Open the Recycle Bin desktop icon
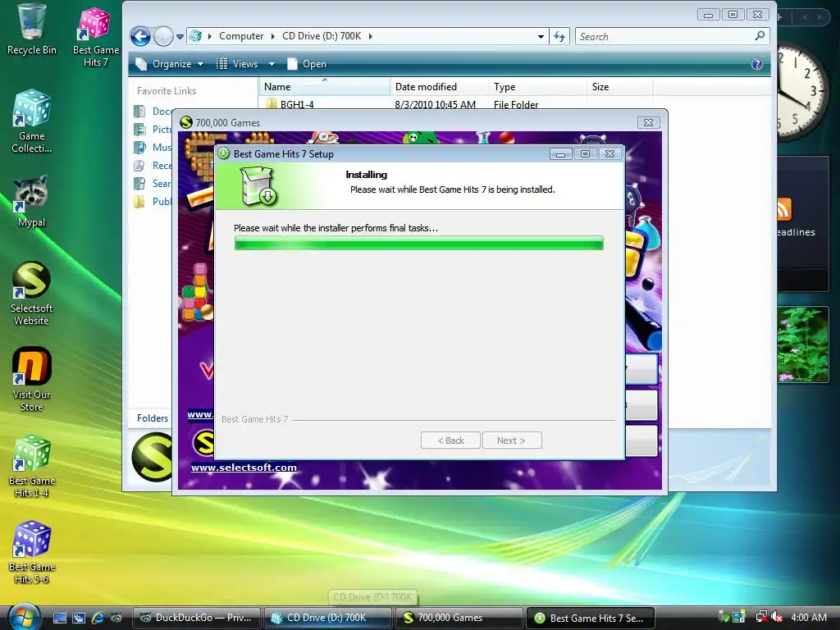 [32, 30]
